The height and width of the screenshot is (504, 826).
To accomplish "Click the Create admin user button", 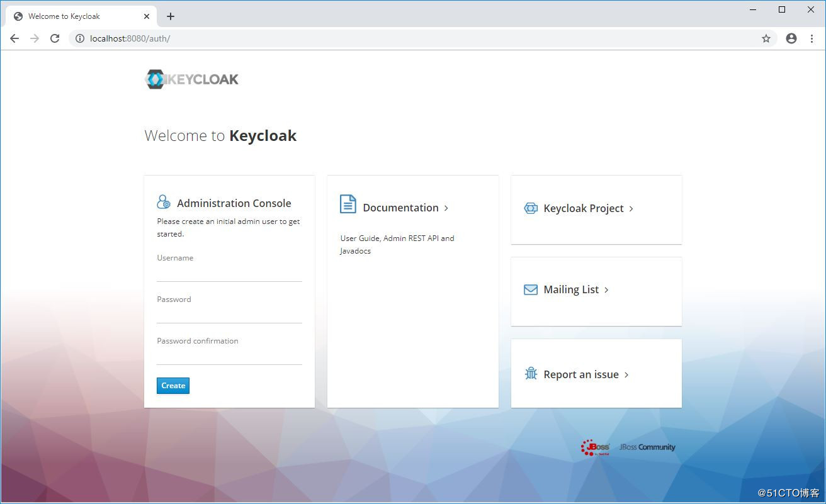I will point(173,386).
